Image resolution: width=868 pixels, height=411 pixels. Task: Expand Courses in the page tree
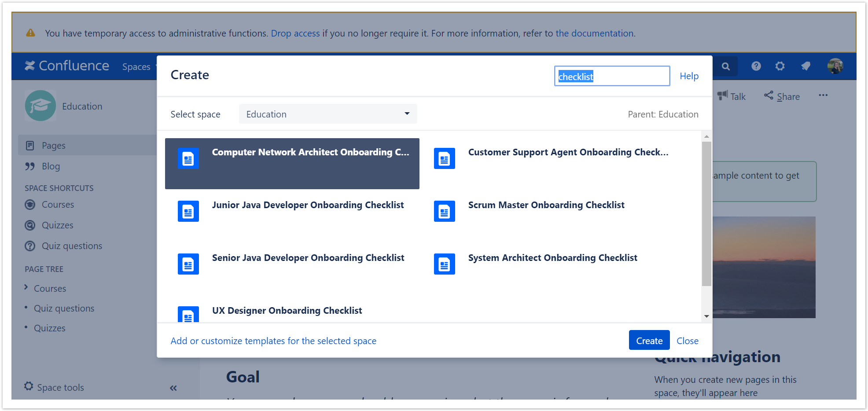tap(26, 288)
